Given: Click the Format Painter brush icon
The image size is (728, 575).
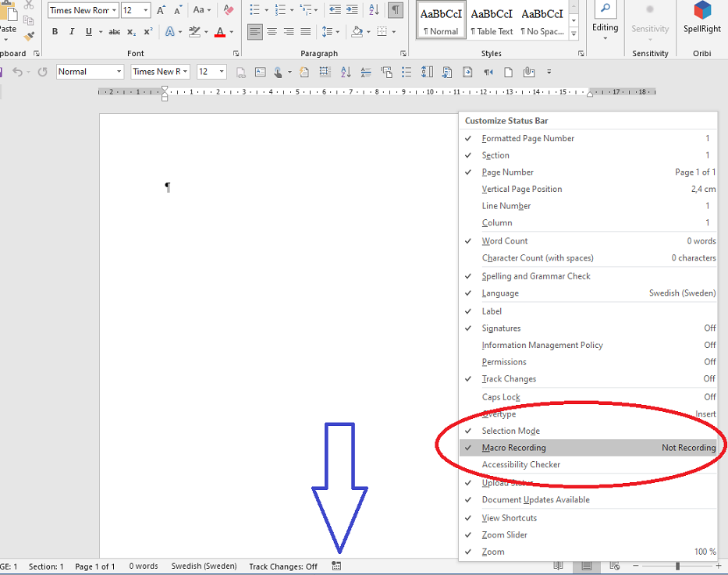Looking at the screenshot, I should [29, 36].
